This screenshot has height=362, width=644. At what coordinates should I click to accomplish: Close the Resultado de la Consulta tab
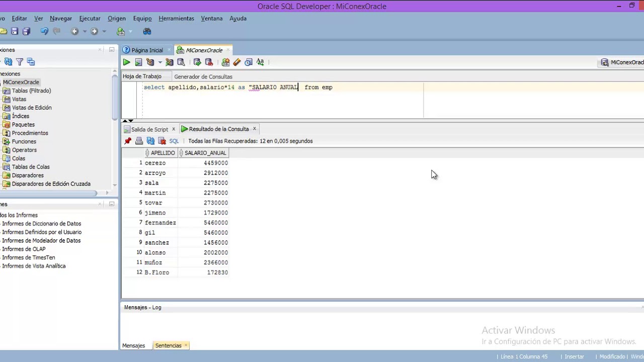(x=255, y=129)
